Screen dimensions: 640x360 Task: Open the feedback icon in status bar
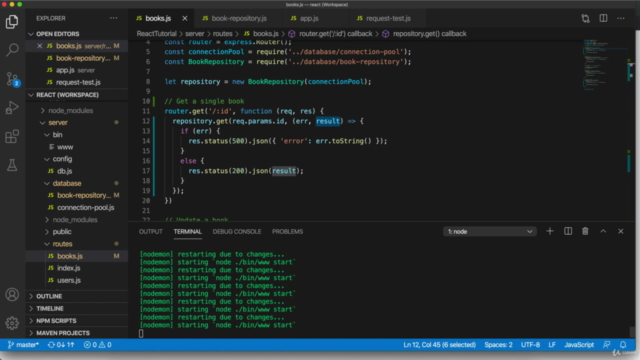(607, 345)
